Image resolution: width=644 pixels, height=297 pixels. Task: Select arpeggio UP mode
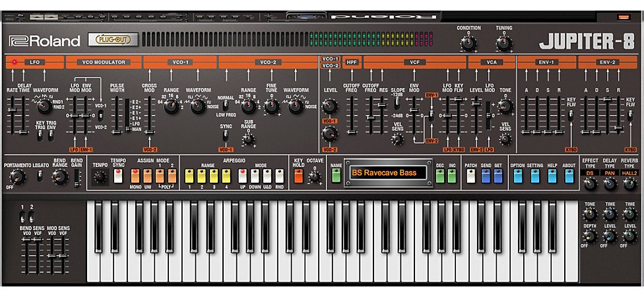click(x=243, y=176)
